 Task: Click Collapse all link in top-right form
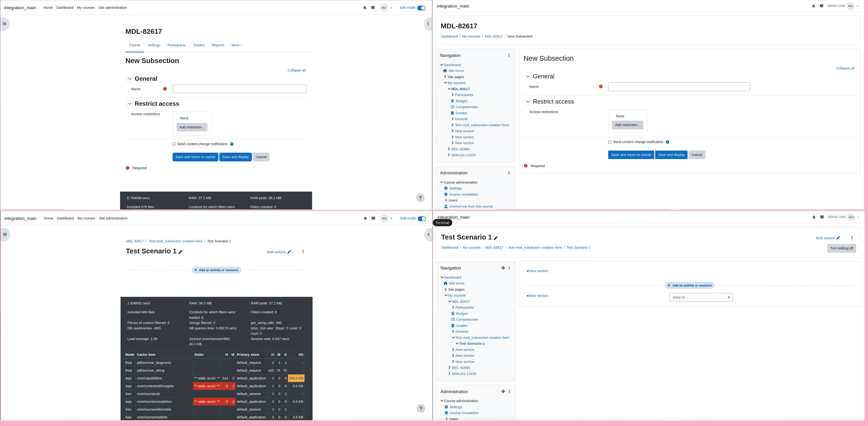tap(845, 69)
